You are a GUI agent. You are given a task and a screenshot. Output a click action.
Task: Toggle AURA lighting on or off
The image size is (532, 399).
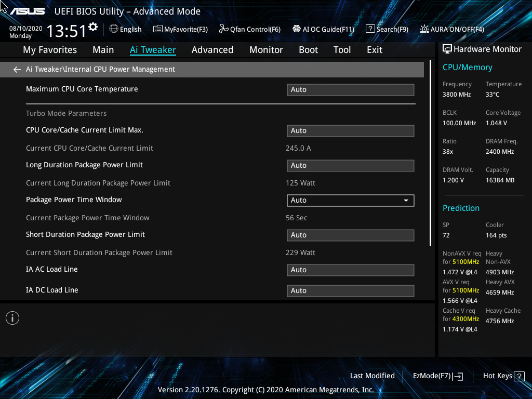(x=453, y=29)
